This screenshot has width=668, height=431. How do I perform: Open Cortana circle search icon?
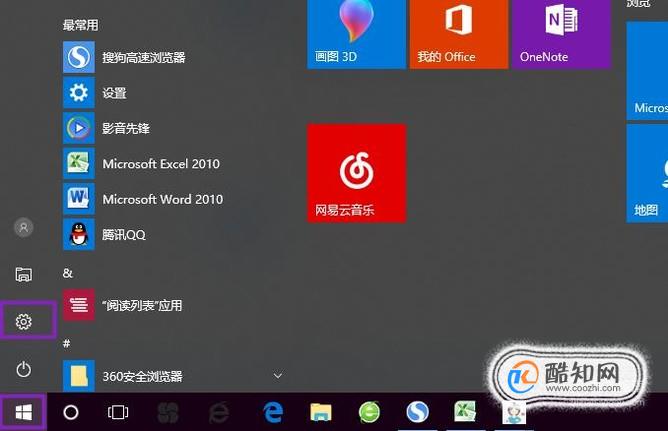71,412
